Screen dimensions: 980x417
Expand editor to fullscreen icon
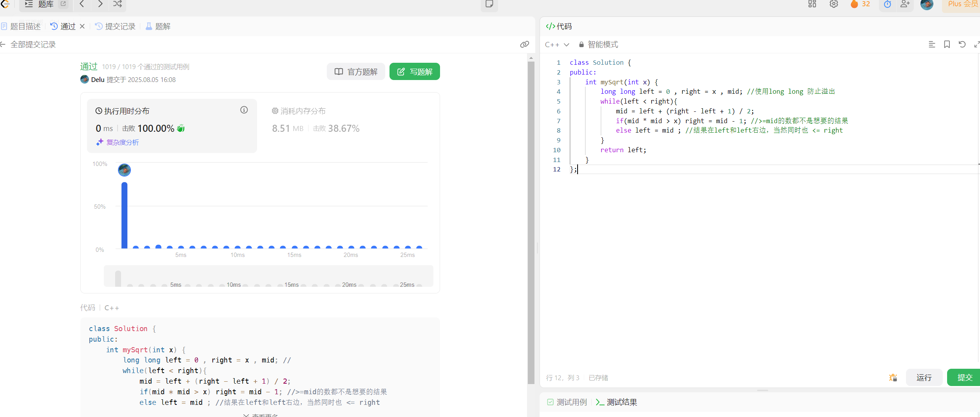[976, 44]
